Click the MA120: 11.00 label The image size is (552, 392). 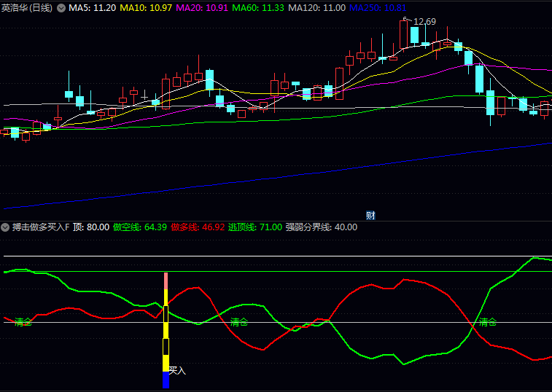pos(316,7)
